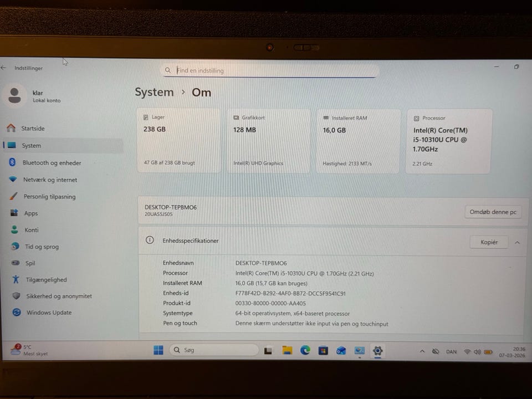
Task: Open Task View from the taskbar
Action: click(x=268, y=350)
